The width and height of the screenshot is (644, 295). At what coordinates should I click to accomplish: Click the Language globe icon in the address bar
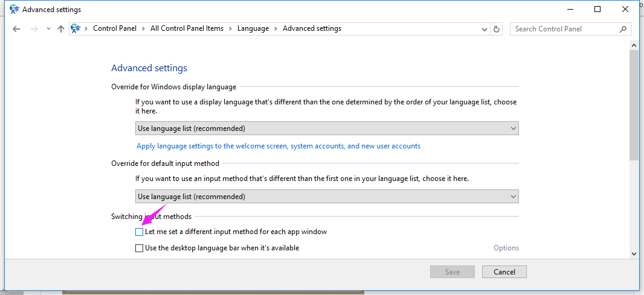(76, 28)
